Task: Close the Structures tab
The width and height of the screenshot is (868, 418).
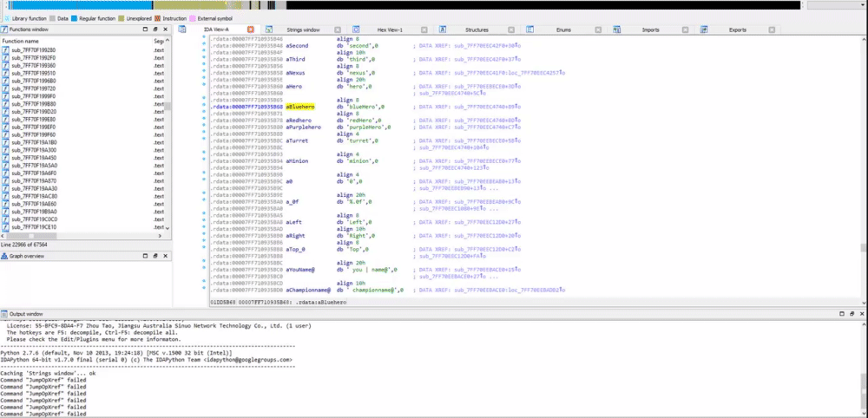Action: coord(511,29)
